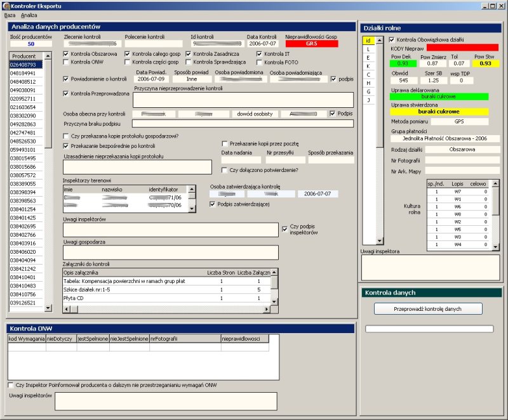508x420 pixels.
Task: Click inspectors table scroll-down arrow
Action: click(x=192, y=209)
